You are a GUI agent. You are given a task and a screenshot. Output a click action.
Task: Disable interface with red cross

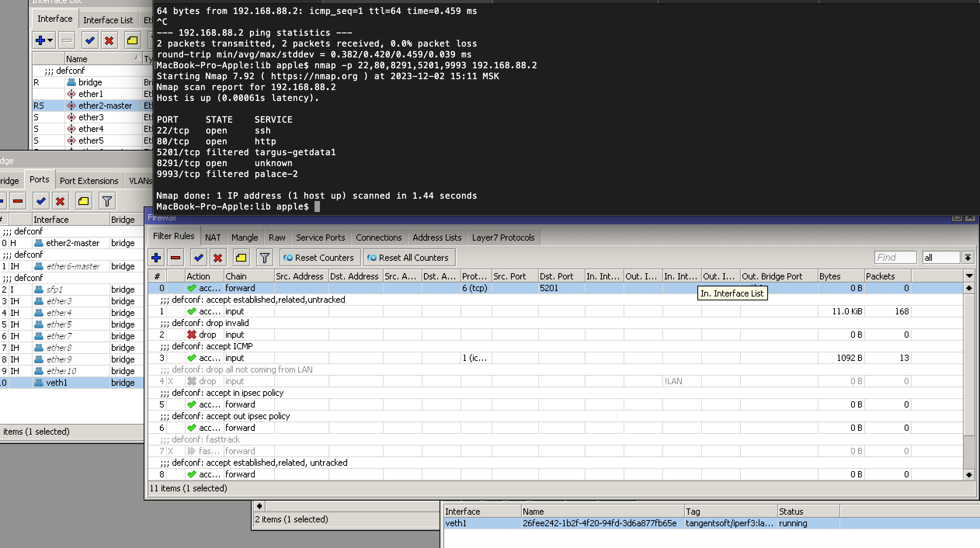pos(109,40)
